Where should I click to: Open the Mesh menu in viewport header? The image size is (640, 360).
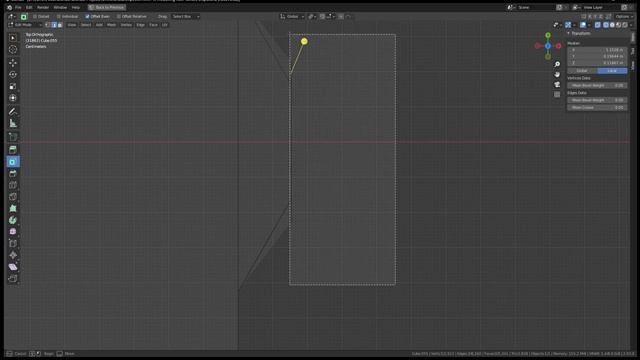tap(111, 25)
